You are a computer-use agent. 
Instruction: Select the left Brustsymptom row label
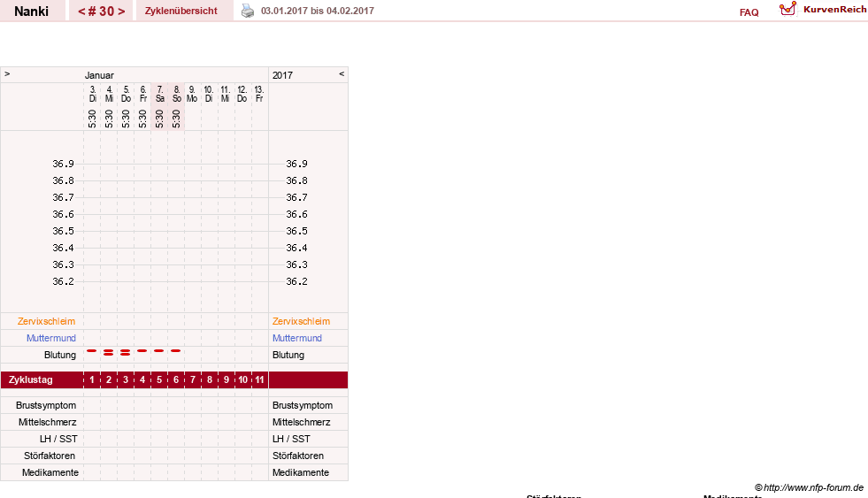pyautogui.click(x=46, y=406)
